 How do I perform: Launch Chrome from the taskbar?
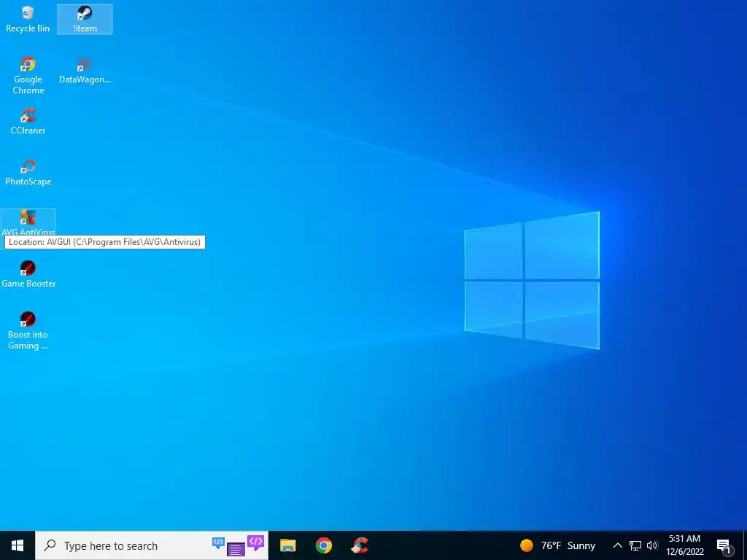coord(323,545)
